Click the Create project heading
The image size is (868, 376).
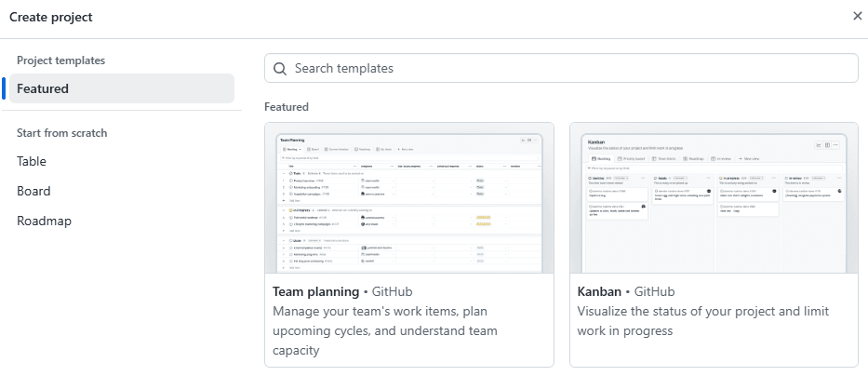pos(51,17)
